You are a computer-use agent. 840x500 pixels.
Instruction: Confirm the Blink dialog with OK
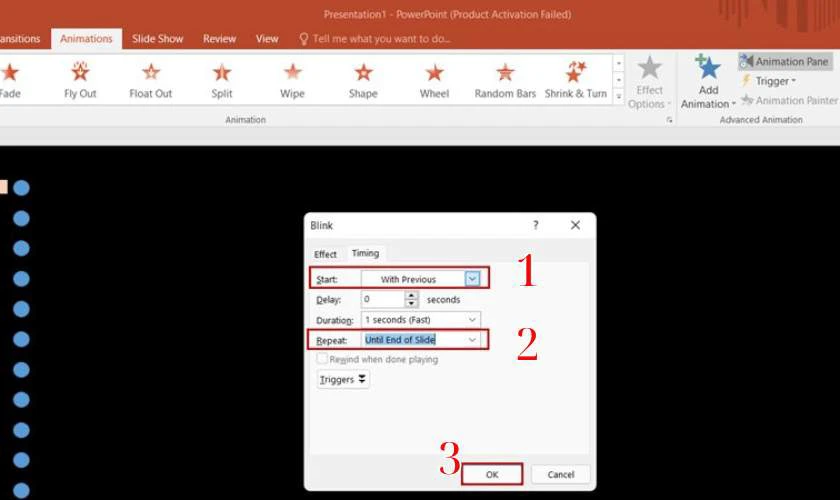(x=492, y=474)
